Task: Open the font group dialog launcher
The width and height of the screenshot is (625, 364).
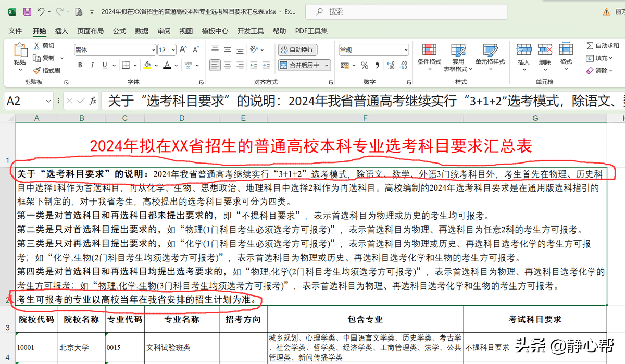Action: [x=201, y=82]
